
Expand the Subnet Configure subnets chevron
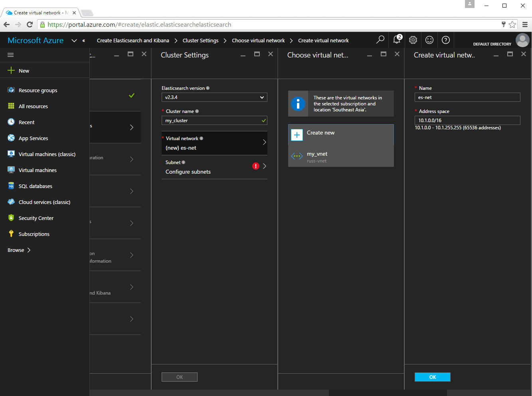264,166
